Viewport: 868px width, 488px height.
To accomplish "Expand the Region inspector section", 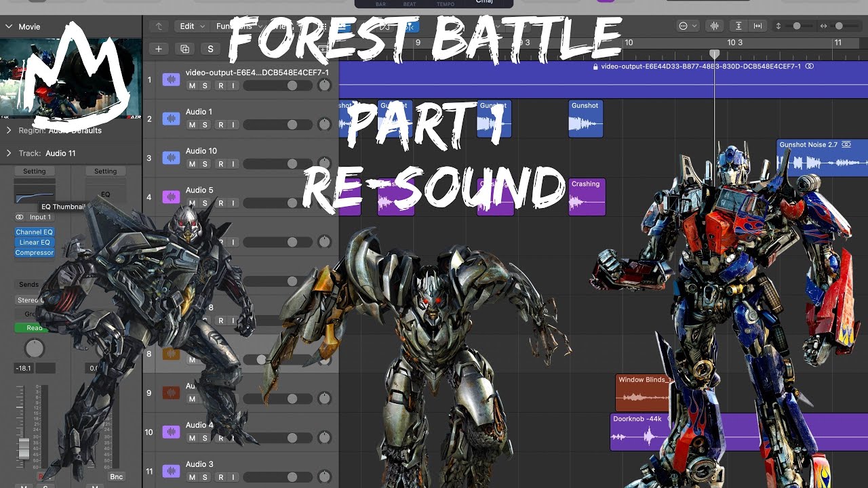I will click(9, 130).
